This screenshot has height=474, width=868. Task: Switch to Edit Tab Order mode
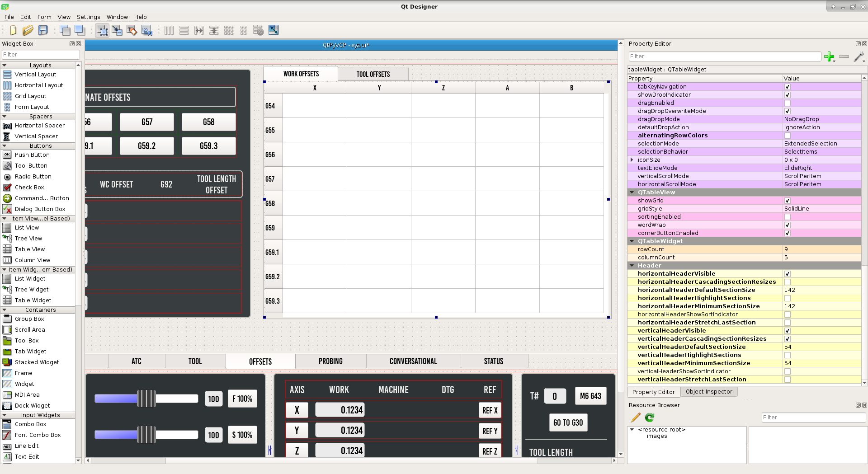[x=147, y=30]
